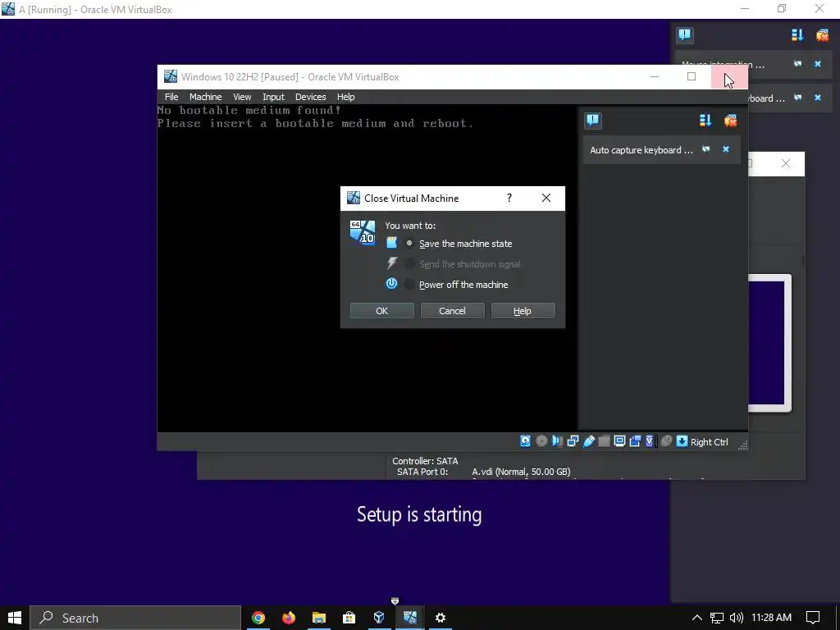This screenshot has height=630, width=840.
Task: Click the Controller: SATA label
Action: point(425,461)
